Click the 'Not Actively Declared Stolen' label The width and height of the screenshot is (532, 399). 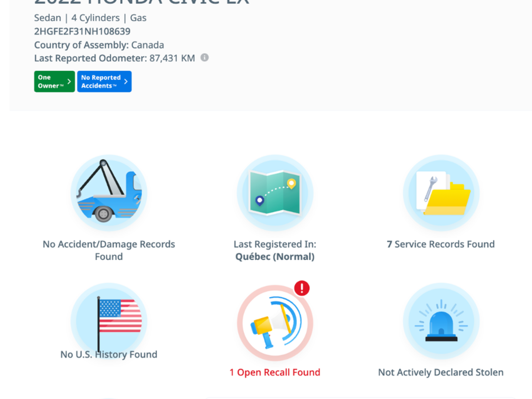coord(441,372)
